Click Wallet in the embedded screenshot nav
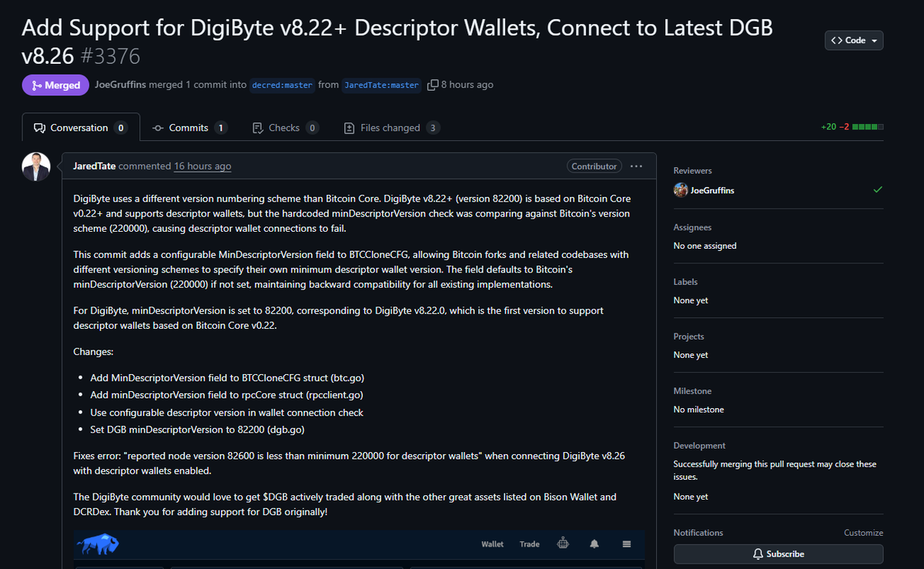 [x=493, y=544]
